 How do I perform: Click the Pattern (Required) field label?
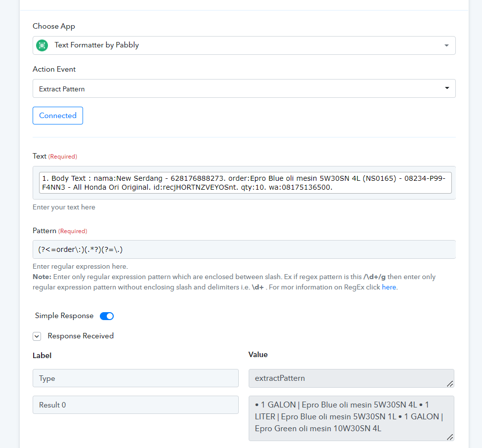coord(60,231)
